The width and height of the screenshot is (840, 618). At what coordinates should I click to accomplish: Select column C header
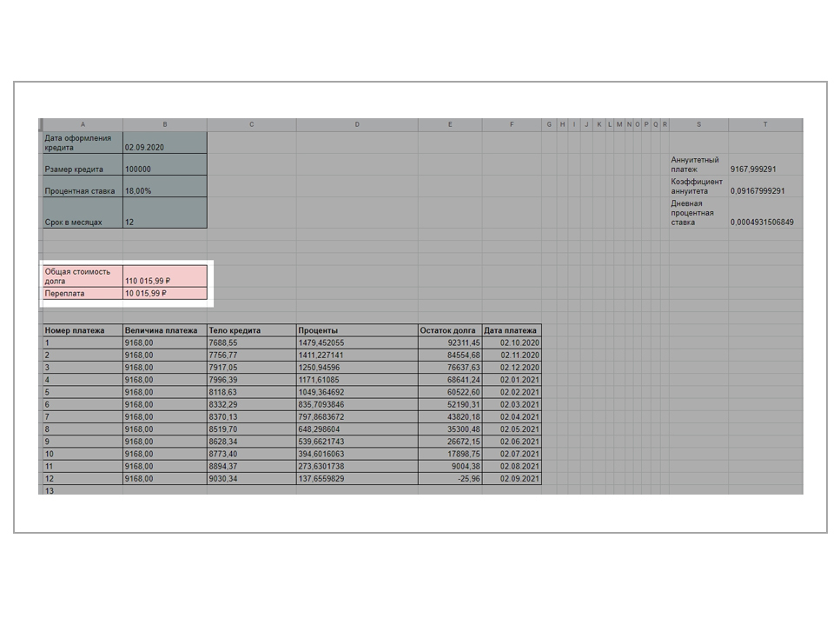point(252,124)
